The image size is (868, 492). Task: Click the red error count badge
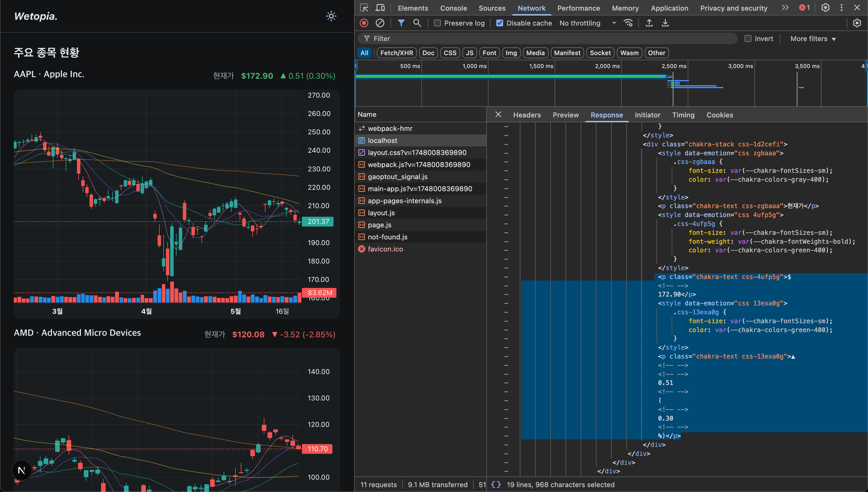(x=805, y=8)
